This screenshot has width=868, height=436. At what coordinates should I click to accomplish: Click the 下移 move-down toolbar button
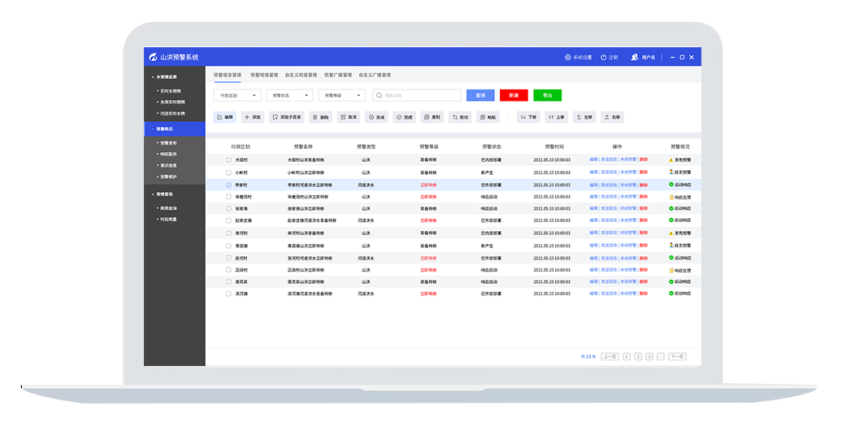tap(528, 117)
